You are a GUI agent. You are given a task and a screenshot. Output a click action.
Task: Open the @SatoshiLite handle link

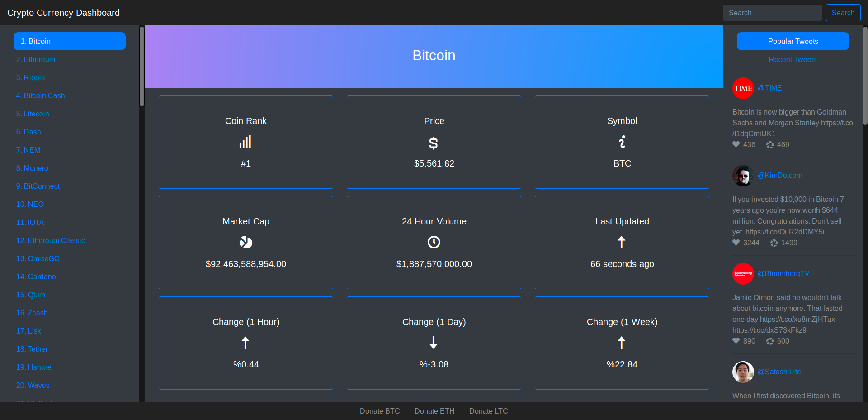tap(779, 372)
